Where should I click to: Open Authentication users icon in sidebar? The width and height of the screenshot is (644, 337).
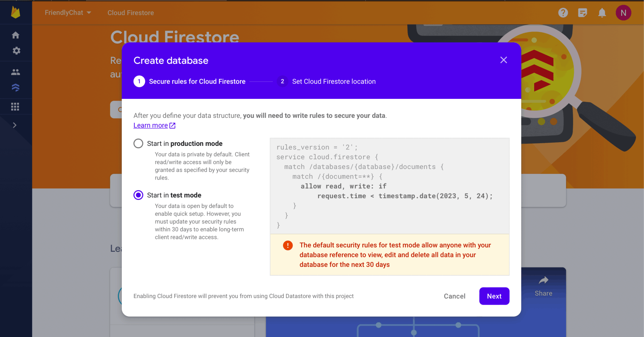click(15, 72)
